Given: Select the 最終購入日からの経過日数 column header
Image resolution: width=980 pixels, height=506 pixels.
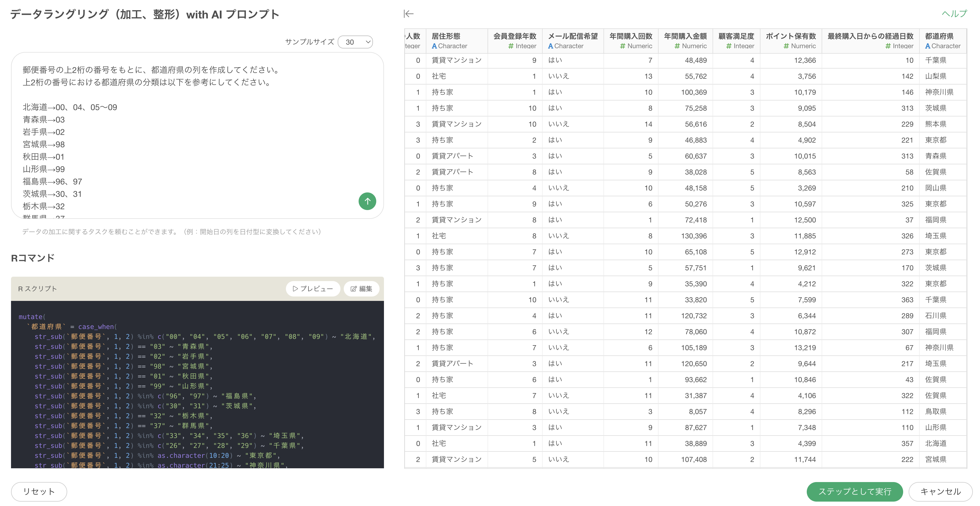Looking at the screenshot, I should click(870, 41).
